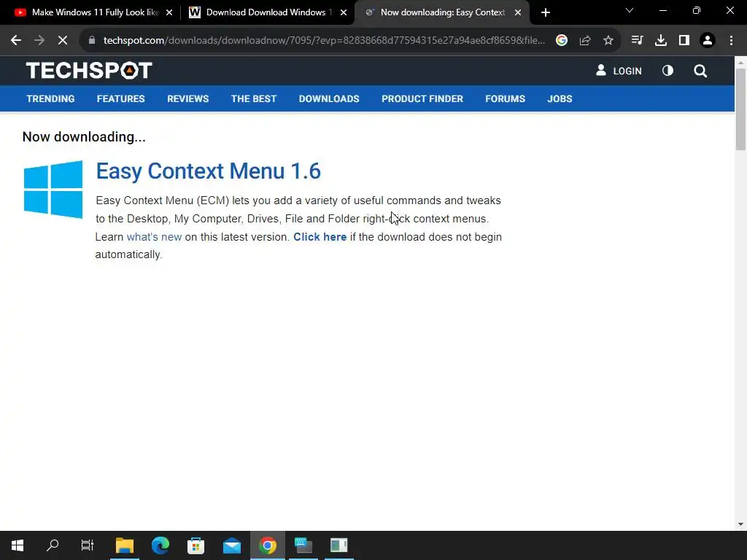Open the what's new link

(x=154, y=237)
